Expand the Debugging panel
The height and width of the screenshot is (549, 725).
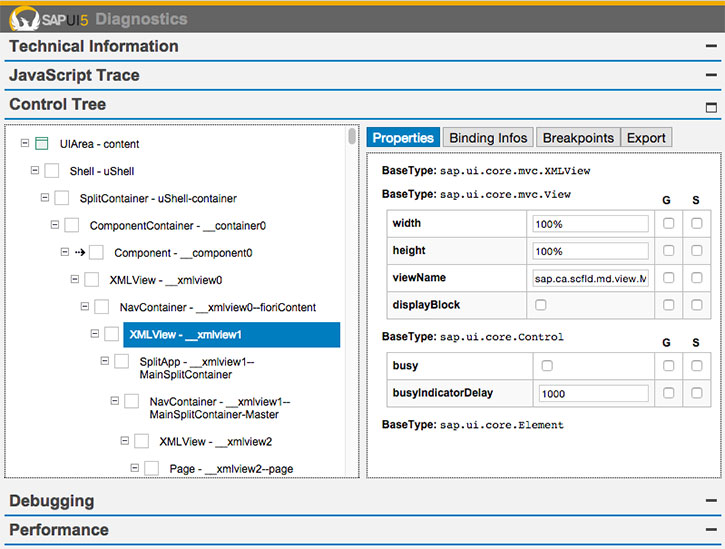pyautogui.click(x=711, y=500)
